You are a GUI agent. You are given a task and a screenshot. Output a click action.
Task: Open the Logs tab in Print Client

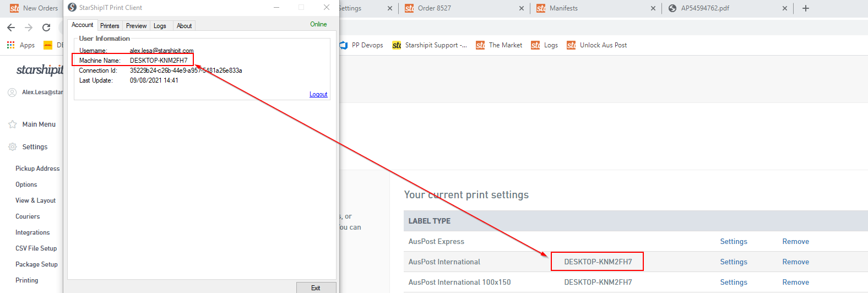pos(160,26)
